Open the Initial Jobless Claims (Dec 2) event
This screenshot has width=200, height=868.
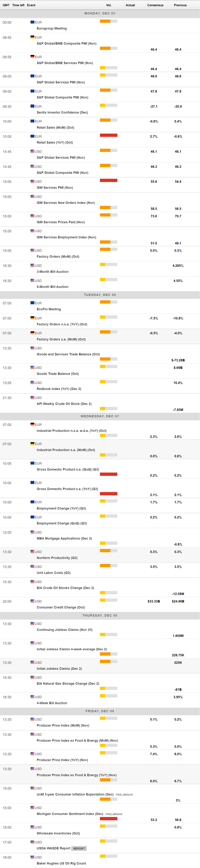coord(59,668)
